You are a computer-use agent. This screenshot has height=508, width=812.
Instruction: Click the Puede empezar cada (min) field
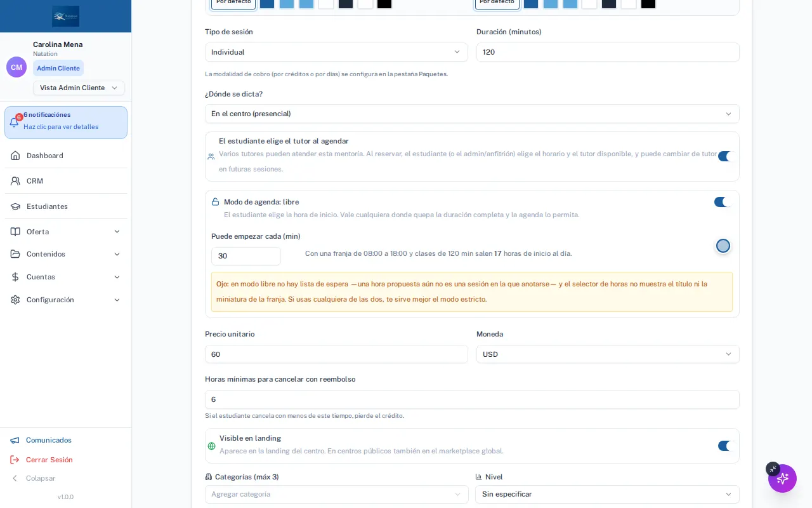[x=246, y=256]
